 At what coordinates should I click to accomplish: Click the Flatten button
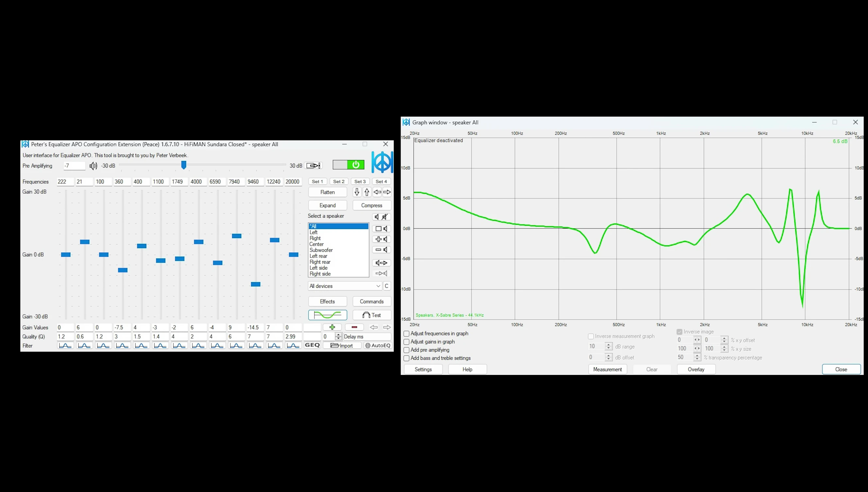tap(327, 192)
